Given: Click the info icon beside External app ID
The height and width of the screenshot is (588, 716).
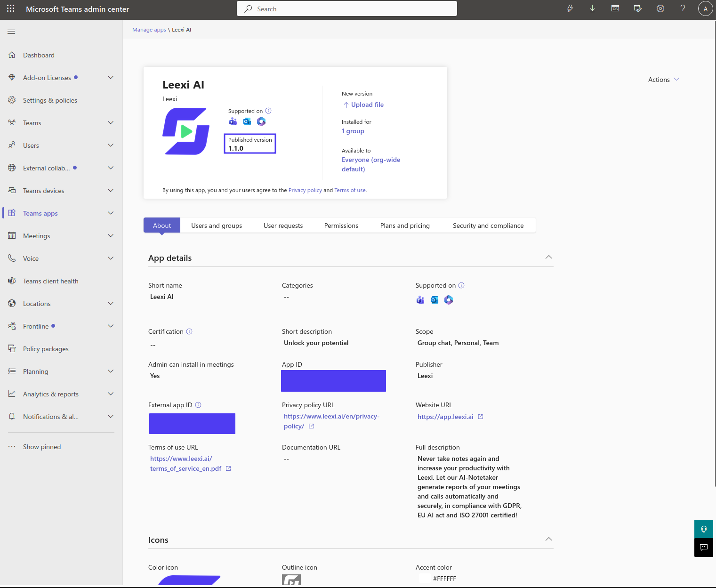Looking at the screenshot, I should [x=198, y=405].
